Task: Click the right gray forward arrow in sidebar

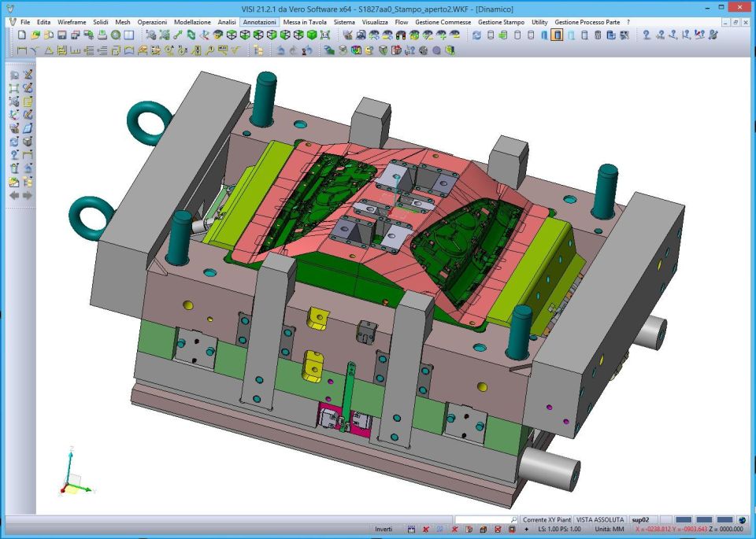Action: click(28, 196)
